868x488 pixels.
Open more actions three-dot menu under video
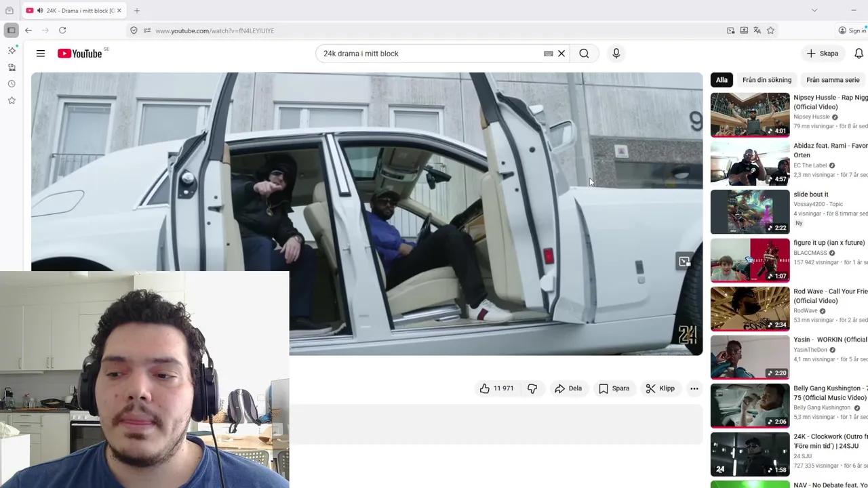pos(694,388)
